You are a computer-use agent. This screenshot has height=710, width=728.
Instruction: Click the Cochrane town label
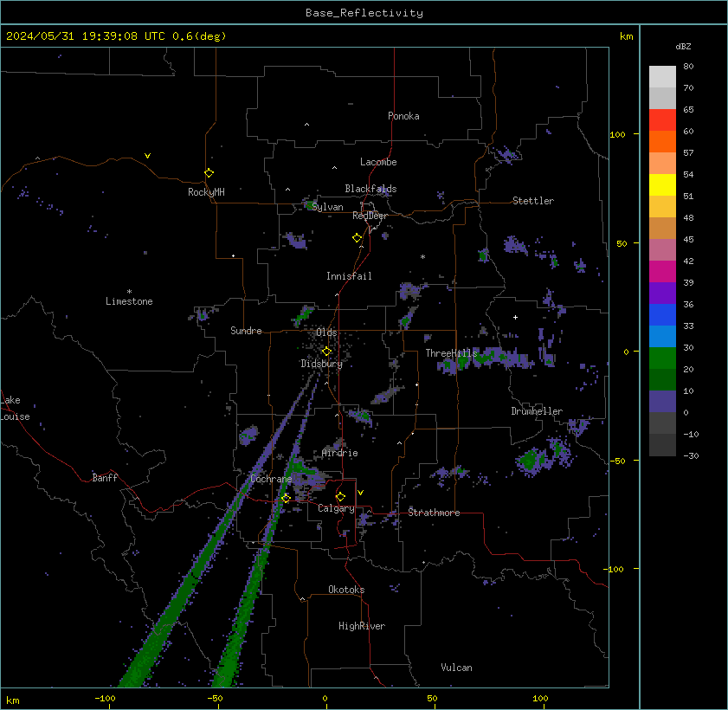pyautogui.click(x=271, y=479)
